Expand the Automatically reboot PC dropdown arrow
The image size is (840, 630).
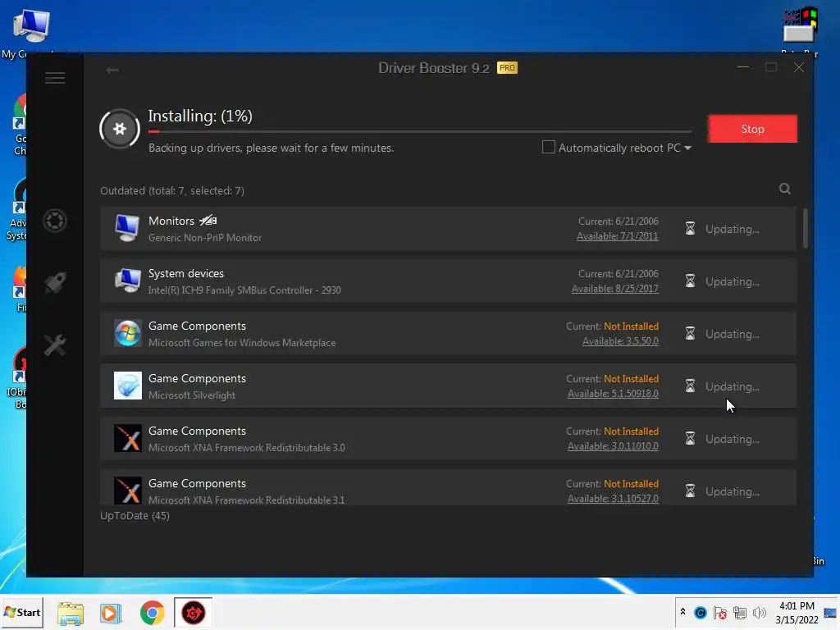688,148
